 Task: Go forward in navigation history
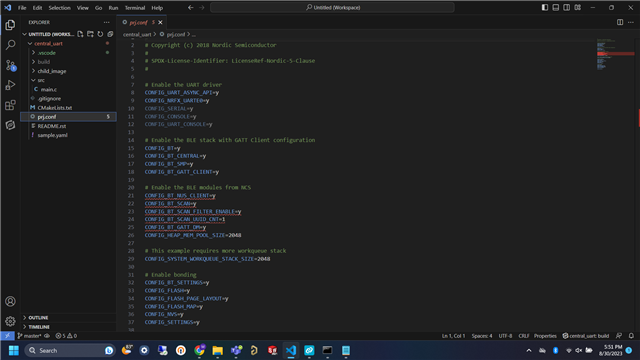pos(202,7)
